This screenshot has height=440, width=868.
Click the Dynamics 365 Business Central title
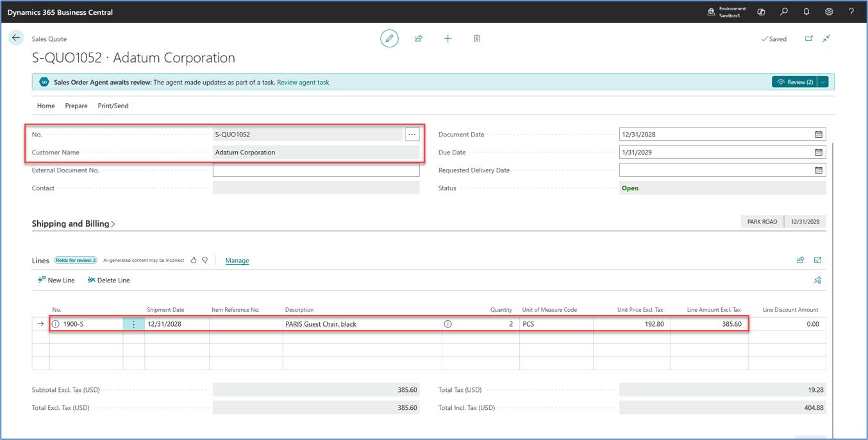[x=60, y=12]
